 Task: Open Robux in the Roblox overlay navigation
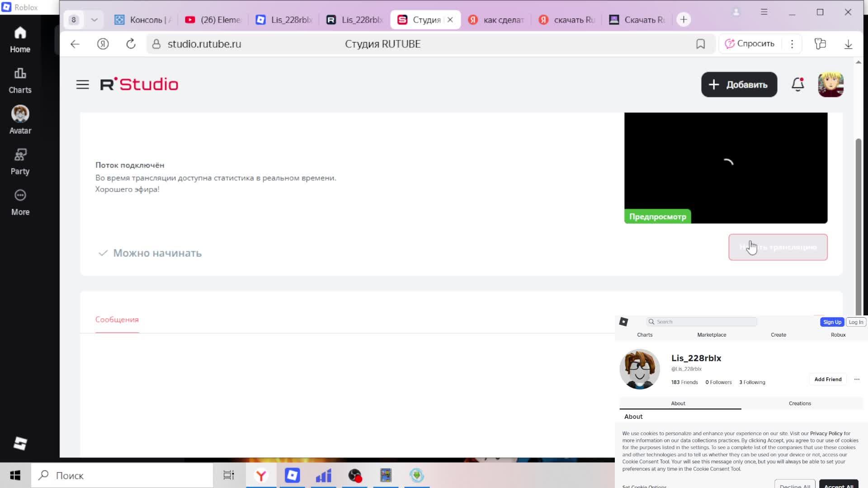(x=838, y=335)
